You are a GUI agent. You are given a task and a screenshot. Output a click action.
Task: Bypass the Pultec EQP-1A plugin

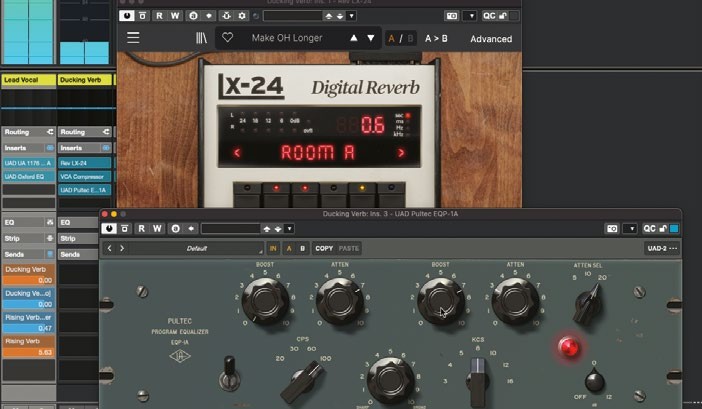[x=124, y=229]
